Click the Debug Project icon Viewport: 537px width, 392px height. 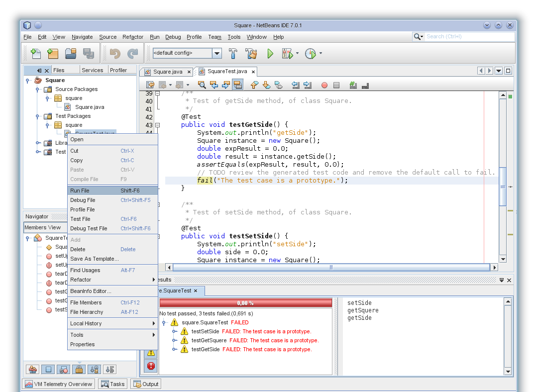(x=287, y=53)
